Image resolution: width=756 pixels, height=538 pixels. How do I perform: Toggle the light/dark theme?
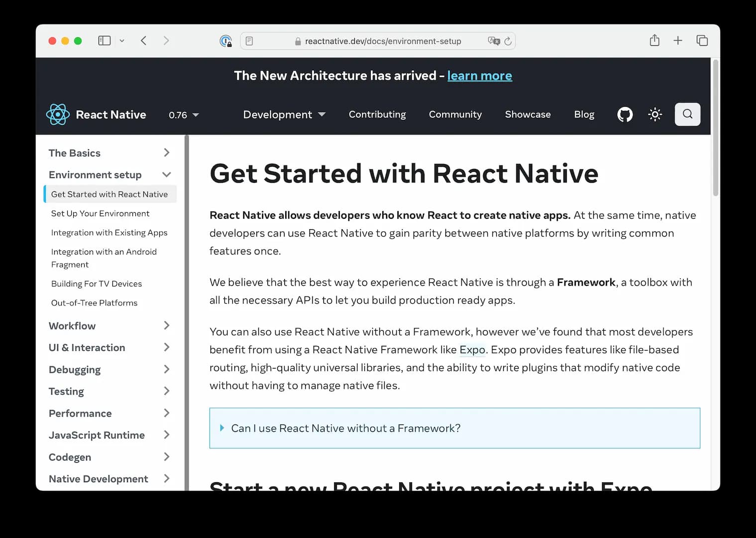tap(655, 115)
